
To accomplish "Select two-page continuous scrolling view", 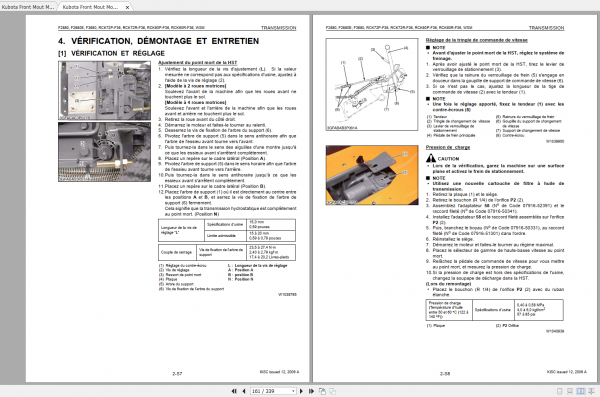I will coord(591,391).
